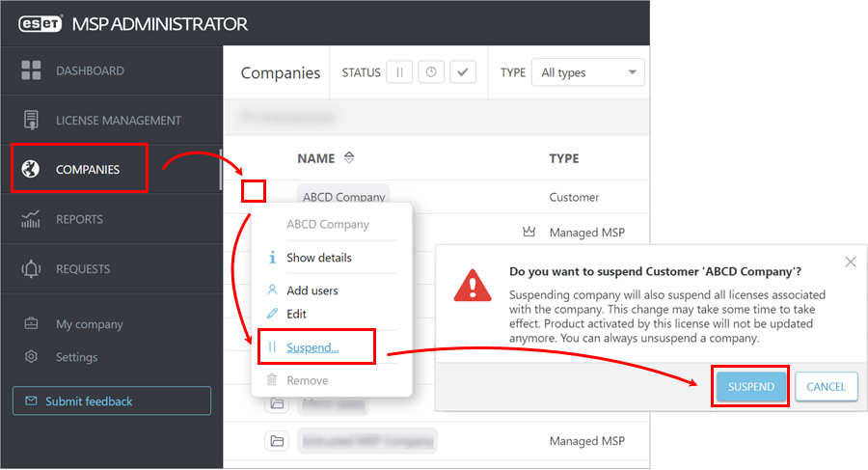Toggle the suspended status filter
Image resolution: width=868 pixels, height=470 pixels.
point(399,72)
